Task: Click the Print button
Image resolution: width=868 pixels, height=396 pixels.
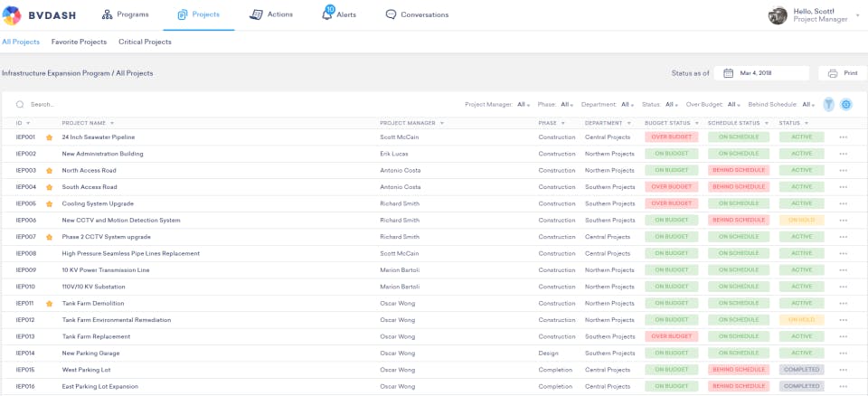Action: (x=843, y=73)
